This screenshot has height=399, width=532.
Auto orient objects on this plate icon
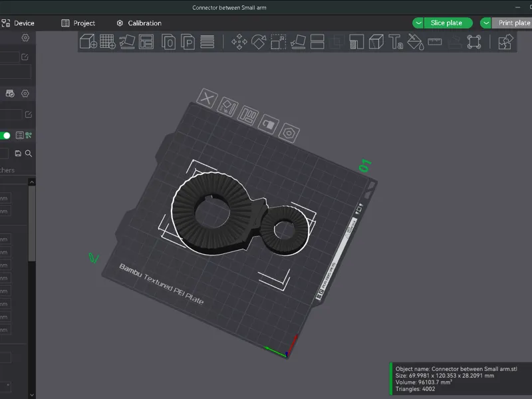tap(227, 107)
